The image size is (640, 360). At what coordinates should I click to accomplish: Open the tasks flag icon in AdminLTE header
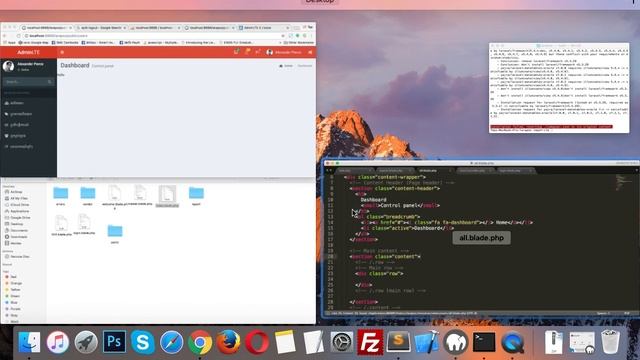click(258, 52)
